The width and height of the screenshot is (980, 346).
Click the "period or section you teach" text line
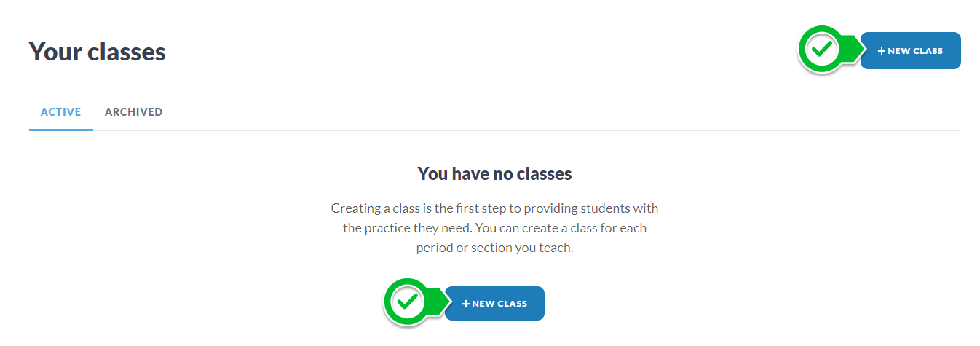point(494,248)
